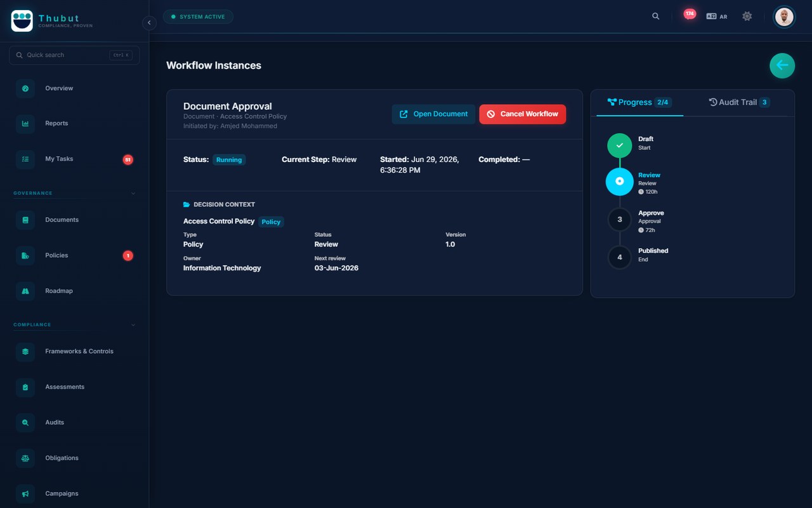The width and height of the screenshot is (812, 508).
Task: Click the active Review step circle
Action: pos(620,182)
